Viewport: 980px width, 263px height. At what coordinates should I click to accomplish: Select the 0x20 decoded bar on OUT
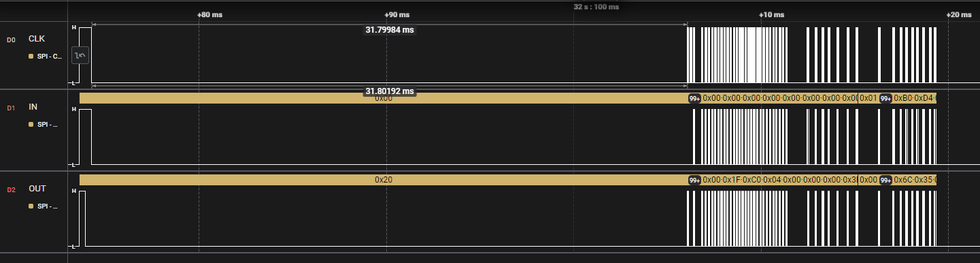pos(384,181)
